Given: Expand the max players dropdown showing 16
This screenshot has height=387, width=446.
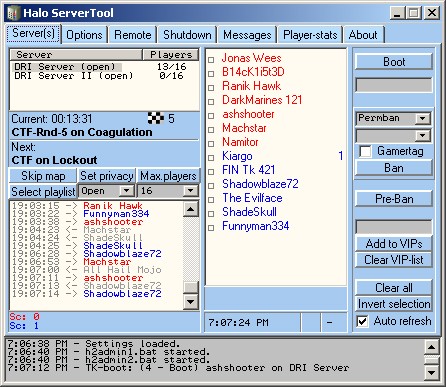Looking at the screenshot, I should click(x=190, y=191).
